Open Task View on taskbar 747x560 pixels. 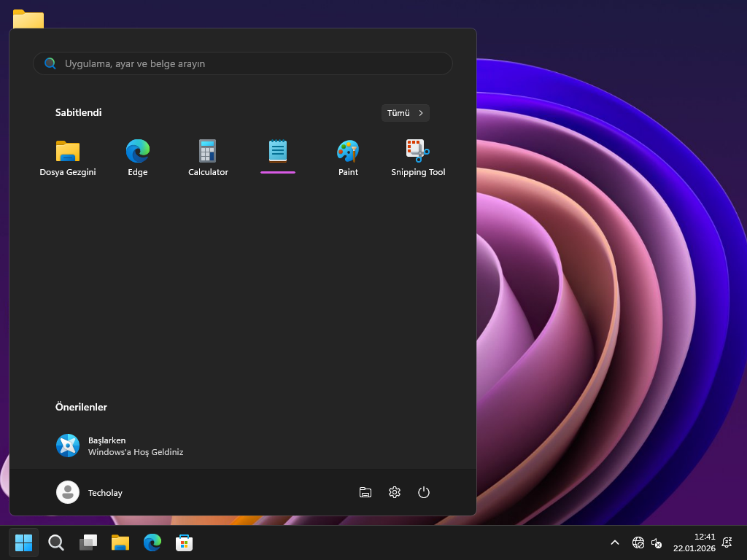88,542
